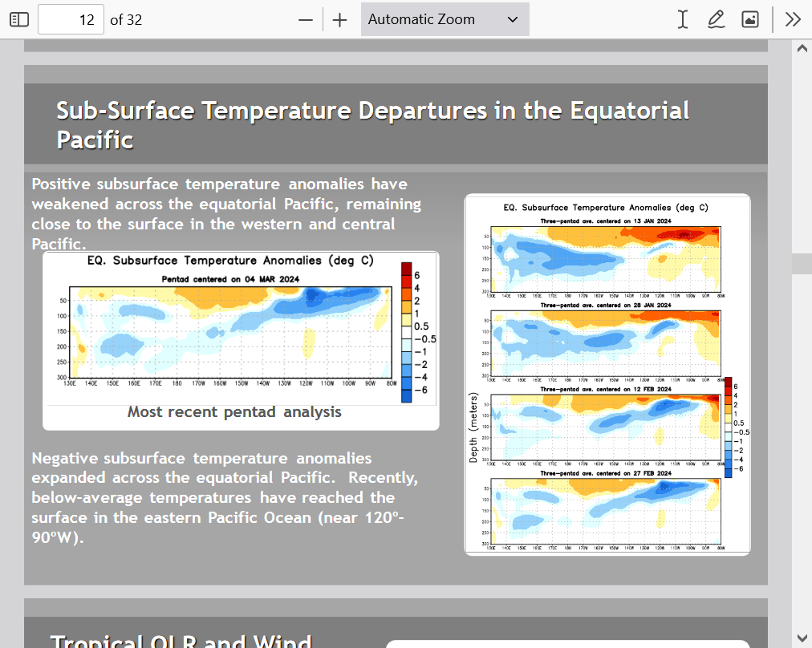
Task: Click the scrollbar up arrow
Action: pos(802,49)
